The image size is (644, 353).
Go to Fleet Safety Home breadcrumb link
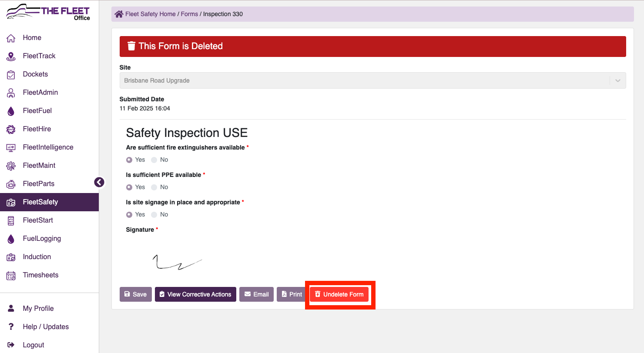tap(151, 14)
